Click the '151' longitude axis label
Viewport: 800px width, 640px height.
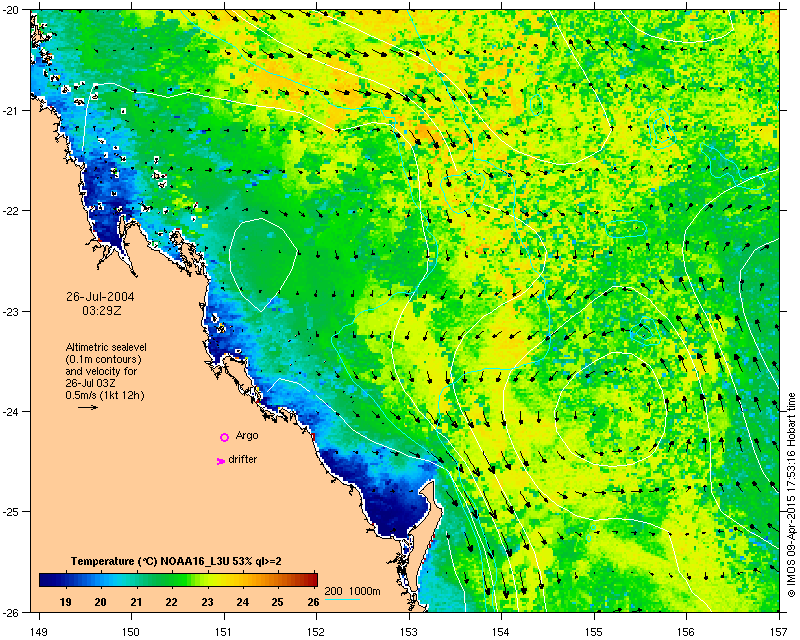224,632
